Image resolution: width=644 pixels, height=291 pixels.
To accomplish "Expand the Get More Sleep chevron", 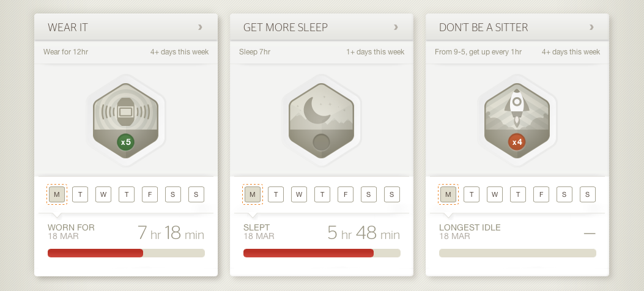I will 396,27.
